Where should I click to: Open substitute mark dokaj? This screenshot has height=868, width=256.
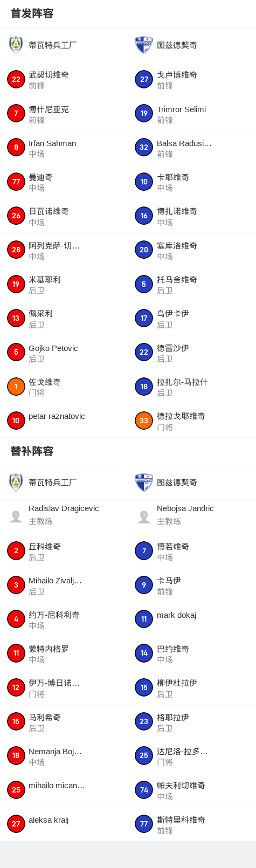[192, 619]
